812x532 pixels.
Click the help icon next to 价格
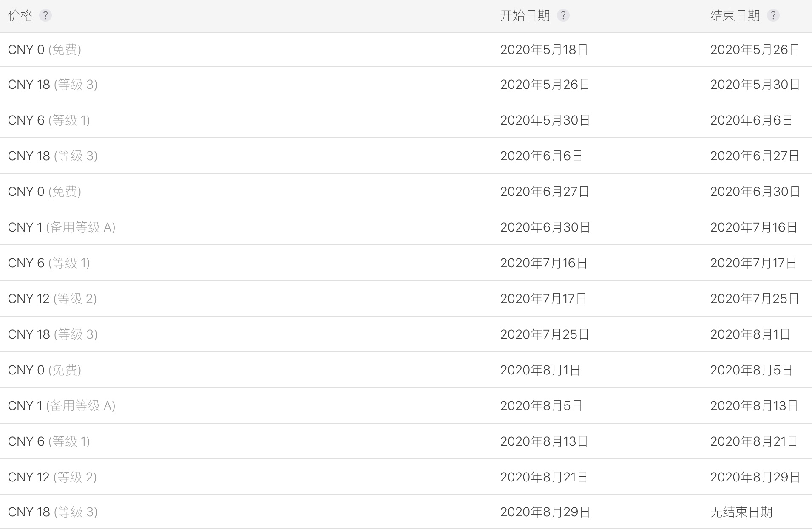[45, 16]
